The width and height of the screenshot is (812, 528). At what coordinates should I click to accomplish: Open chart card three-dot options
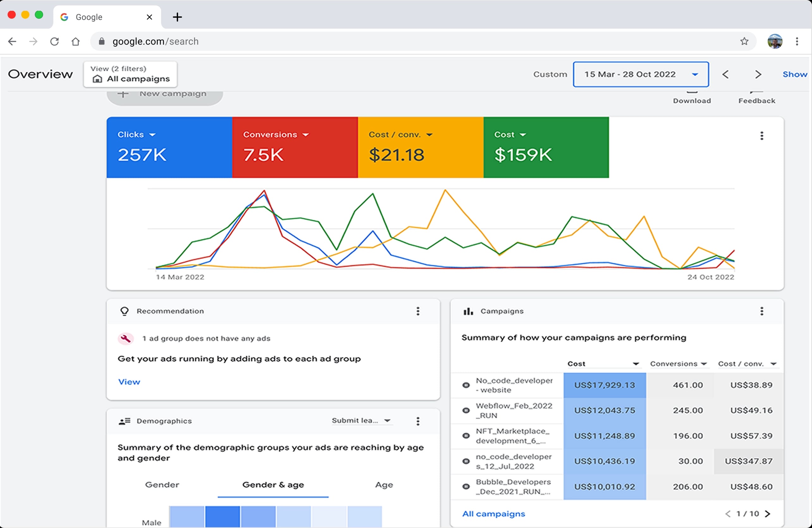click(x=761, y=136)
